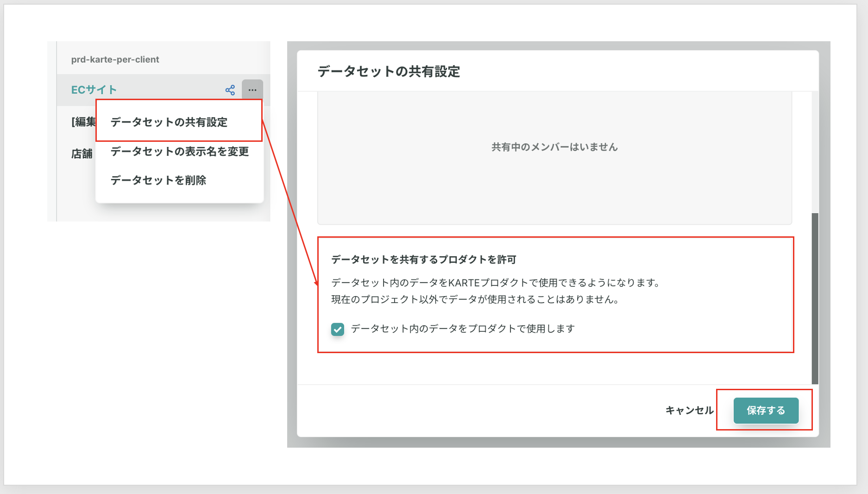This screenshot has height=494, width=868.
Task: Click the share icon next to ECサイト
Action: pos(230,90)
